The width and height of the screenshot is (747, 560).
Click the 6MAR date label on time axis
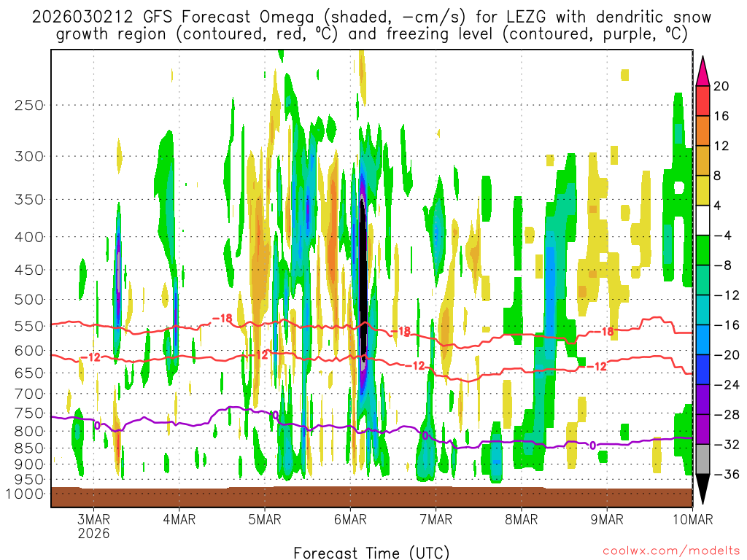(x=351, y=519)
